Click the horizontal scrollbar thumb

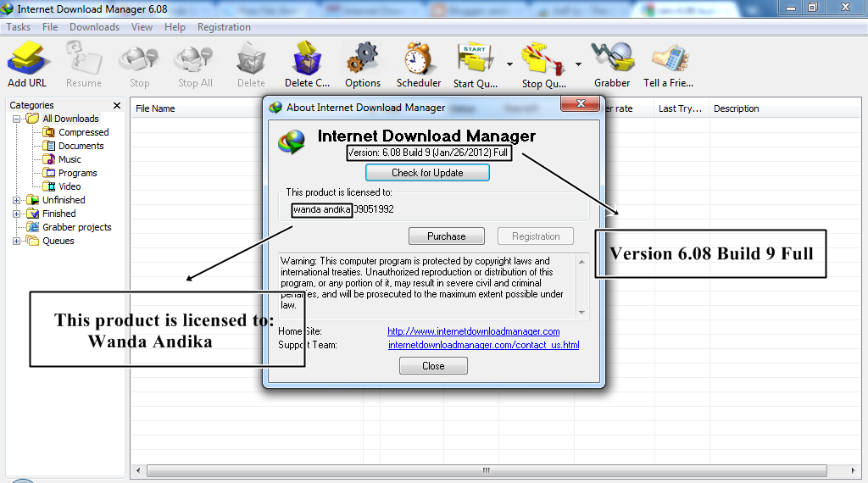487,471
